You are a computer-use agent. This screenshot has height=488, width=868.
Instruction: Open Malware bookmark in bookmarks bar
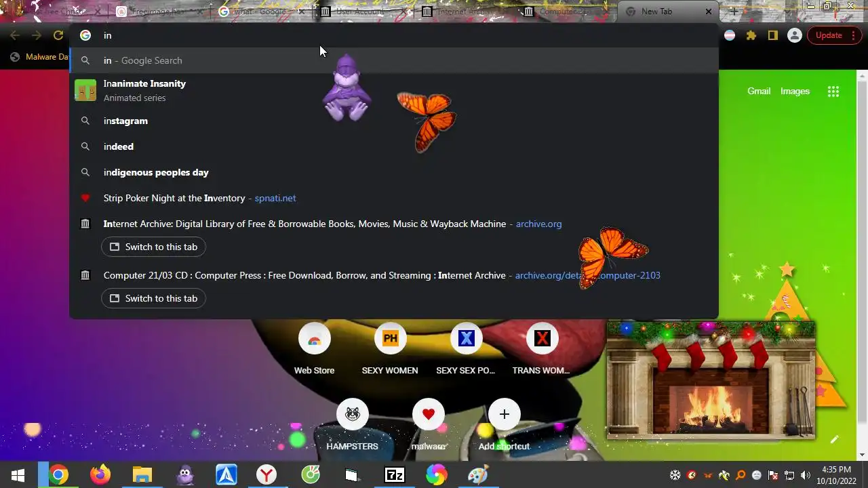pos(41,57)
